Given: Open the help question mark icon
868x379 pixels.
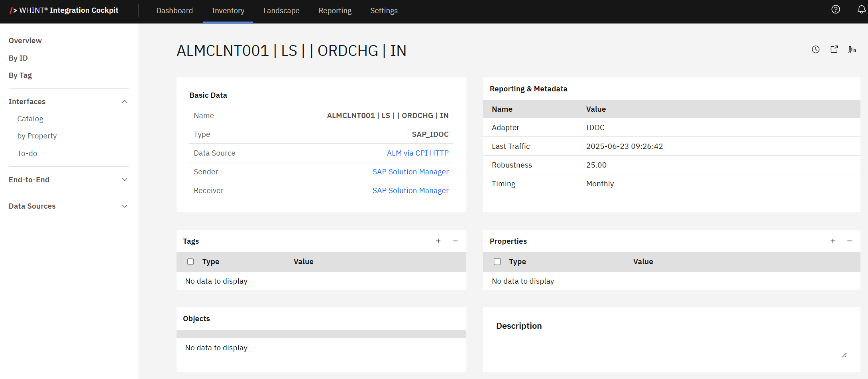Looking at the screenshot, I should pos(836,10).
